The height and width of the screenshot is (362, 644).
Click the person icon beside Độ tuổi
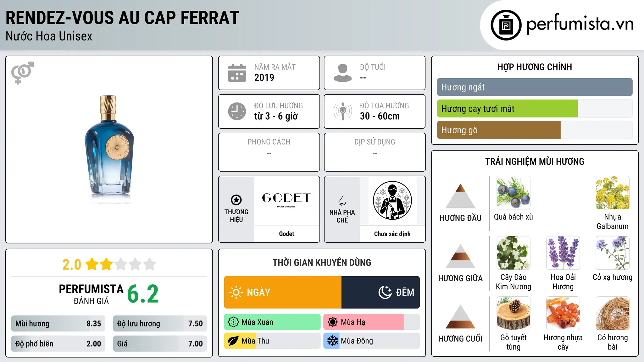click(342, 73)
